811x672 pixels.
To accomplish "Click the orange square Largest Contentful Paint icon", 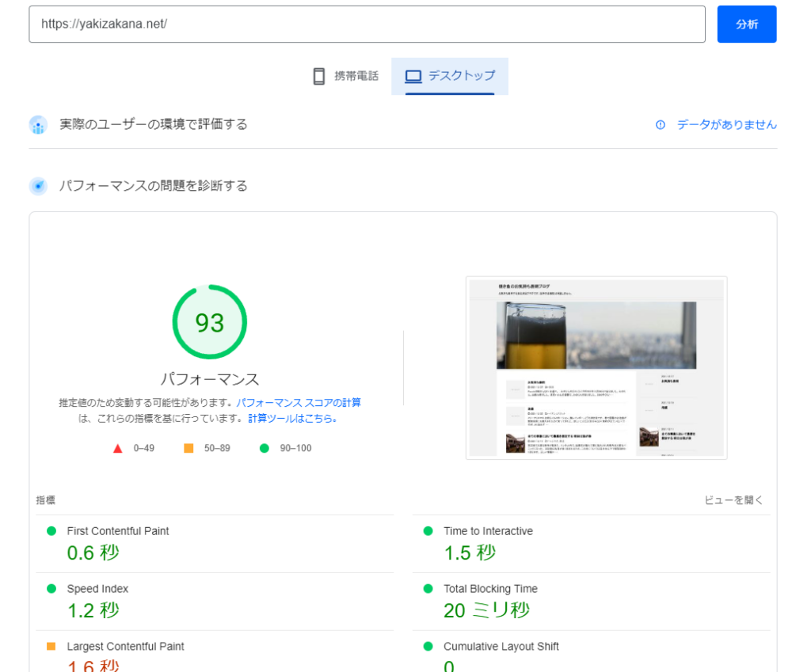I will coord(51,647).
